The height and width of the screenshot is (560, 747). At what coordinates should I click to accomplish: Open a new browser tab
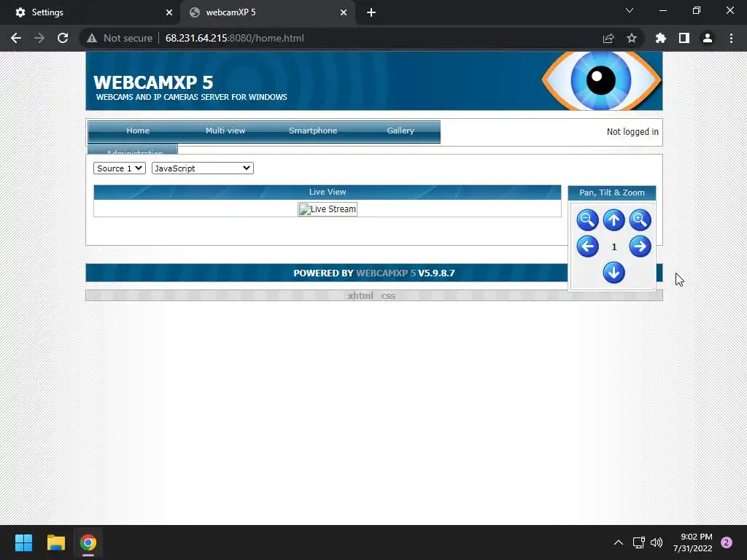coord(371,12)
